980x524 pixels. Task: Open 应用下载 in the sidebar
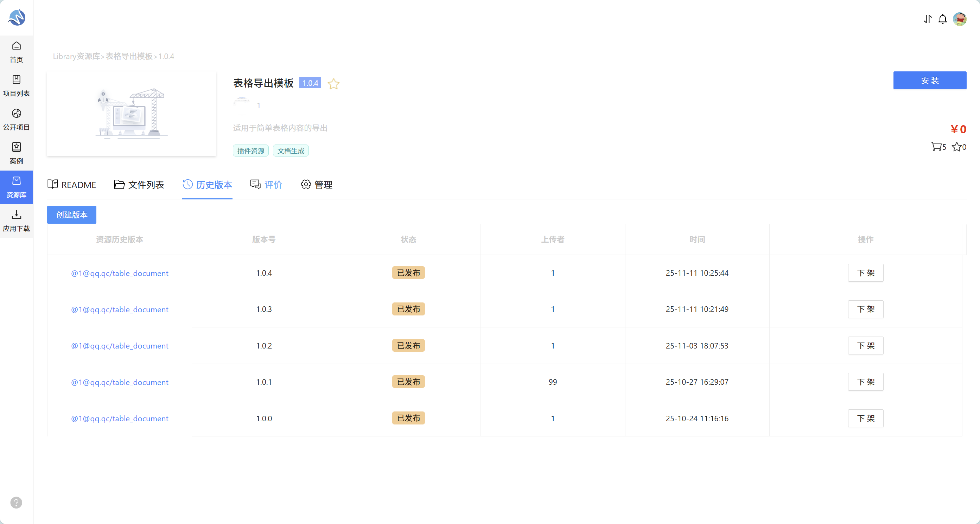click(x=17, y=221)
